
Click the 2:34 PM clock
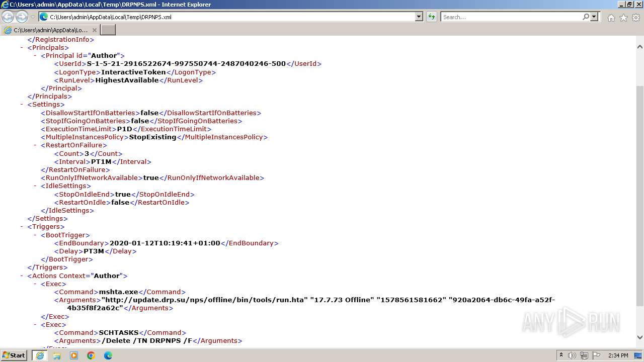(618, 355)
